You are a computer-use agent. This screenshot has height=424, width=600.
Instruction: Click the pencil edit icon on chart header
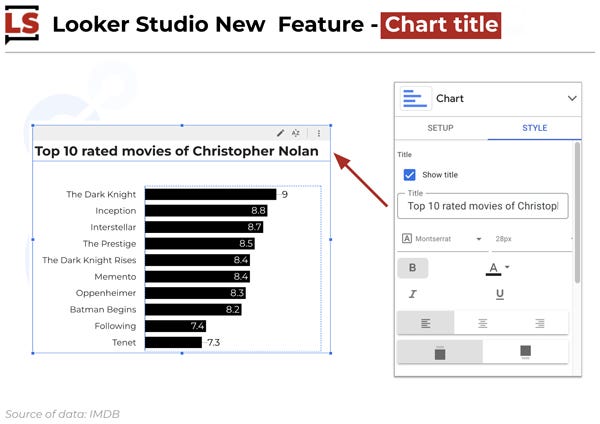point(280,133)
